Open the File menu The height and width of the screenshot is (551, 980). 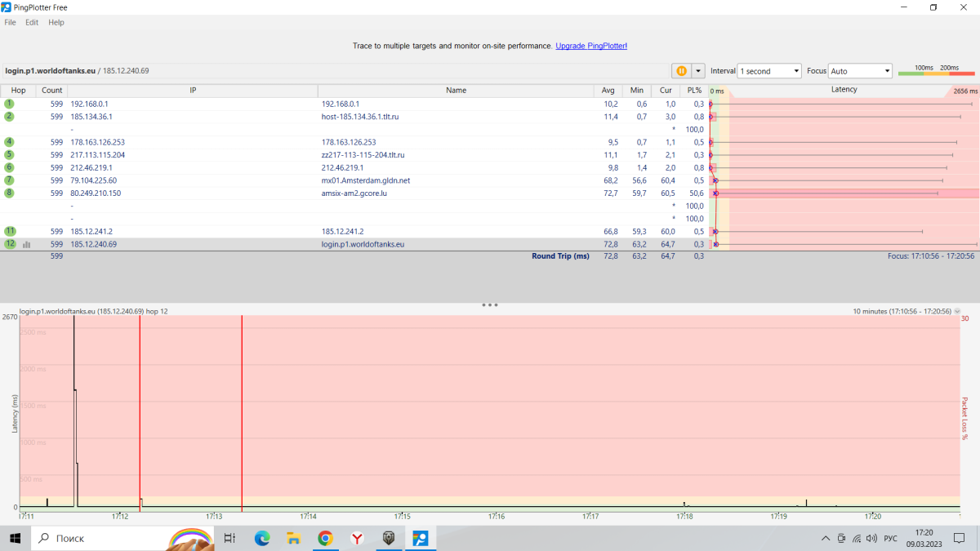[x=10, y=22]
